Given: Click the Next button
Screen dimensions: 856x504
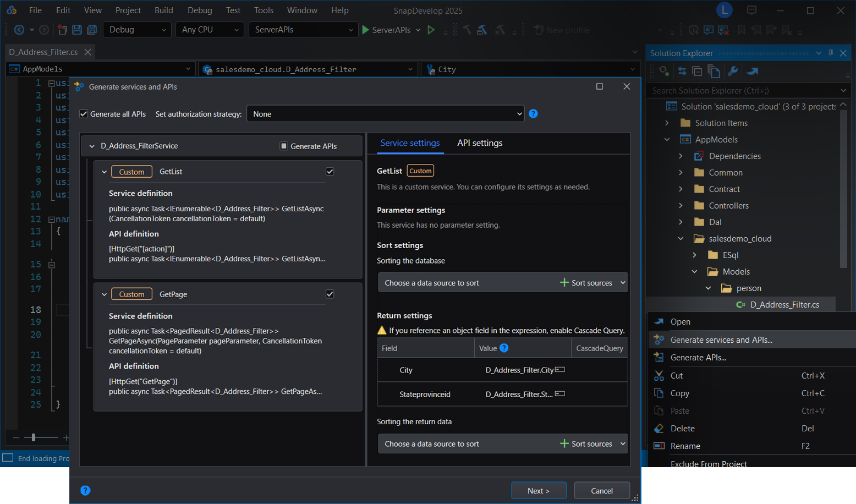Looking at the screenshot, I should coord(539,491).
